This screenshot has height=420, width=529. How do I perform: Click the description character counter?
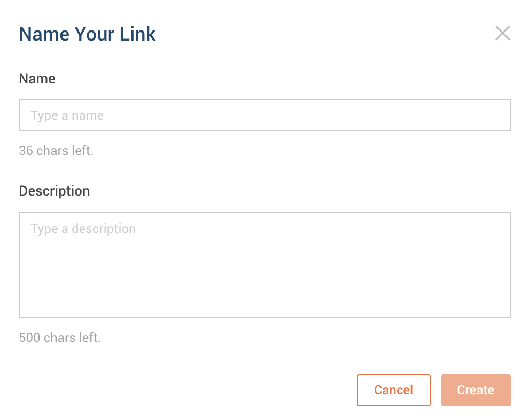[60, 338]
